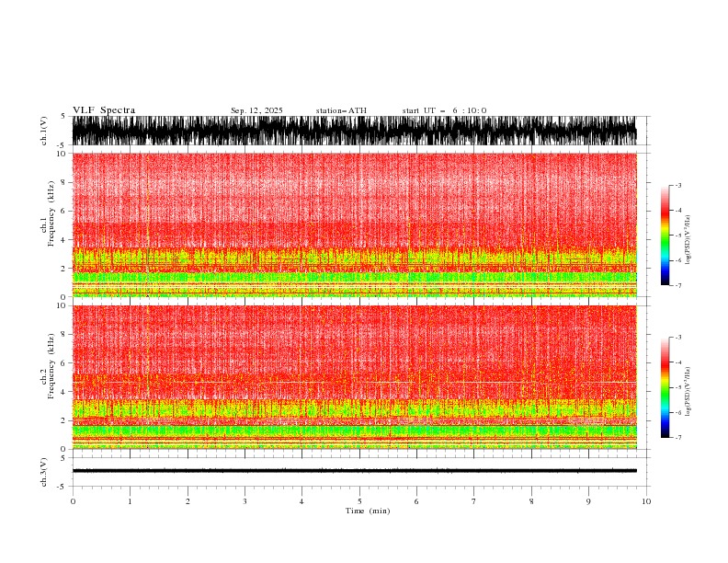
Task: Click the "10" kHz tick on ch.1 spectrogram
Action: [62, 154]
